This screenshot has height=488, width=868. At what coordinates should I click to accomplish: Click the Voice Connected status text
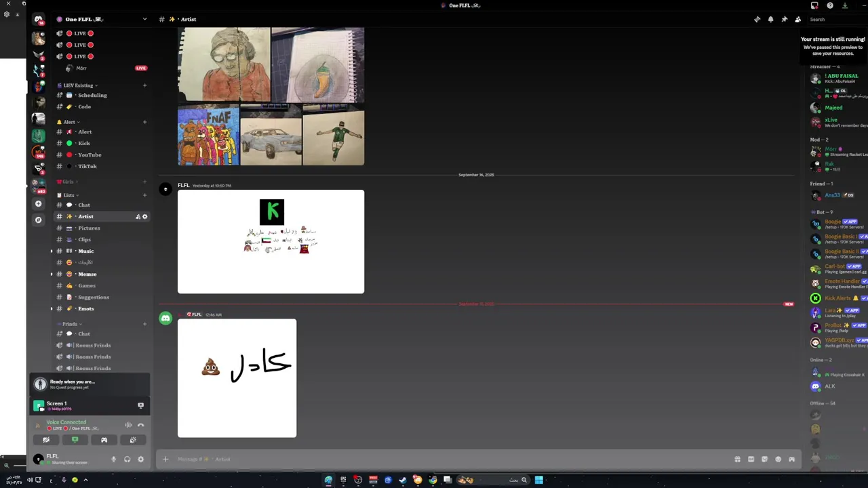coord(66,422)
